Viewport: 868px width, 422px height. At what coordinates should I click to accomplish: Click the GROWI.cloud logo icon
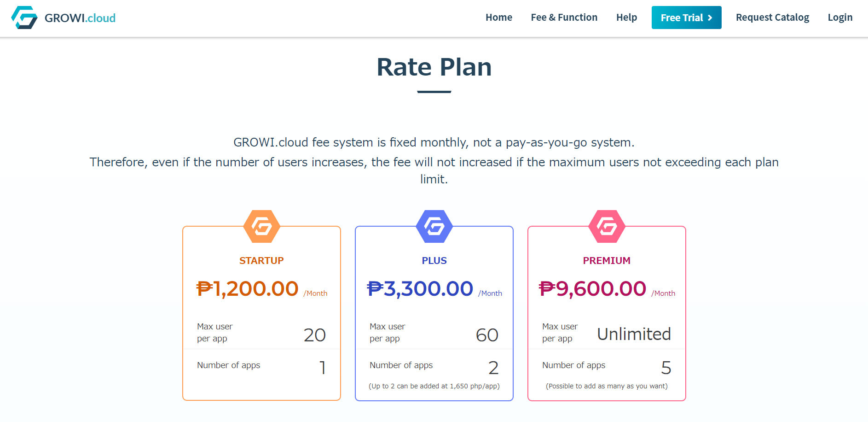24,18
